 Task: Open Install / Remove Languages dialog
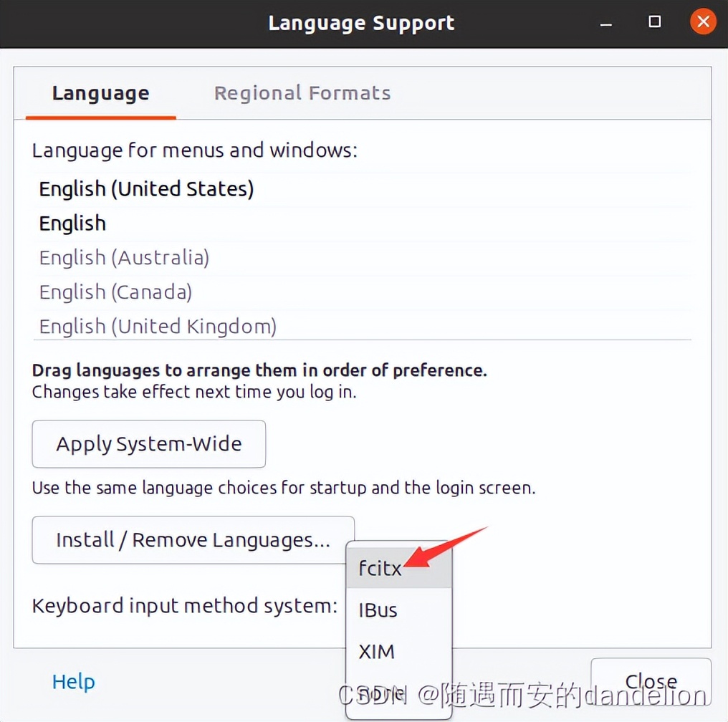click(193, 539)
